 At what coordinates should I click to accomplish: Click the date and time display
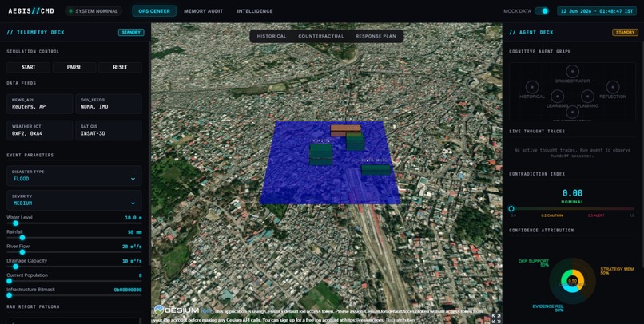(x=597, y=11)
